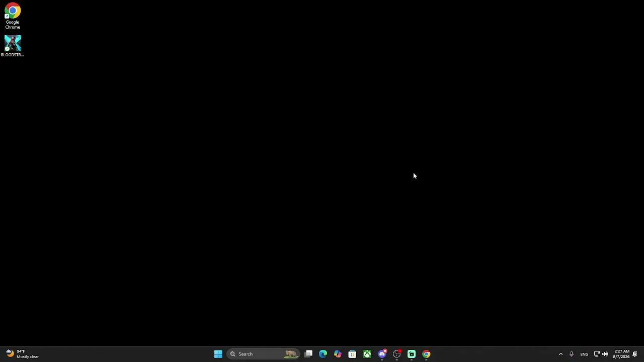Open the volume control in system tray
This screenshot has height=362, width=644.
coord(605,354)
